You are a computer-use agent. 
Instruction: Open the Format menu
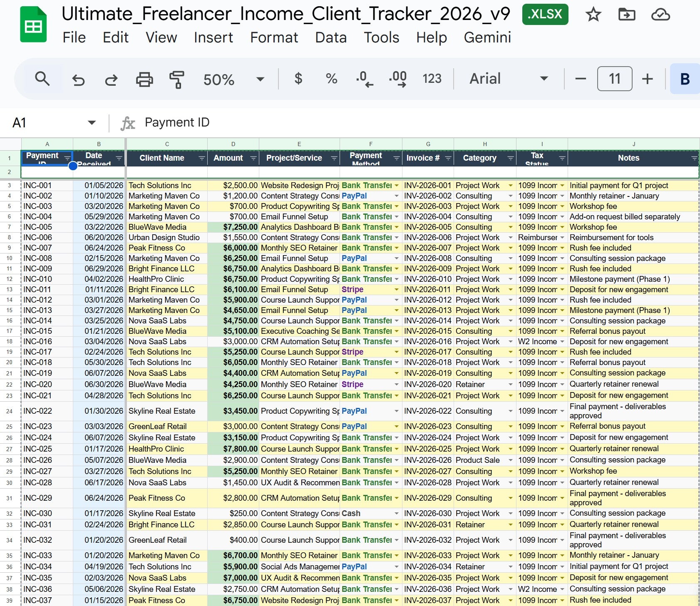[274, 37]
